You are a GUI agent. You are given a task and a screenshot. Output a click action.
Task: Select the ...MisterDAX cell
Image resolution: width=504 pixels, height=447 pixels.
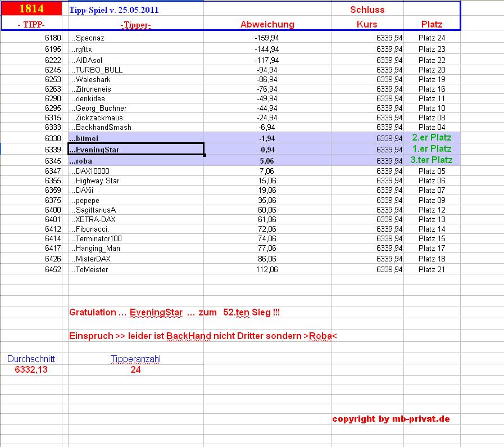(135, 259)
